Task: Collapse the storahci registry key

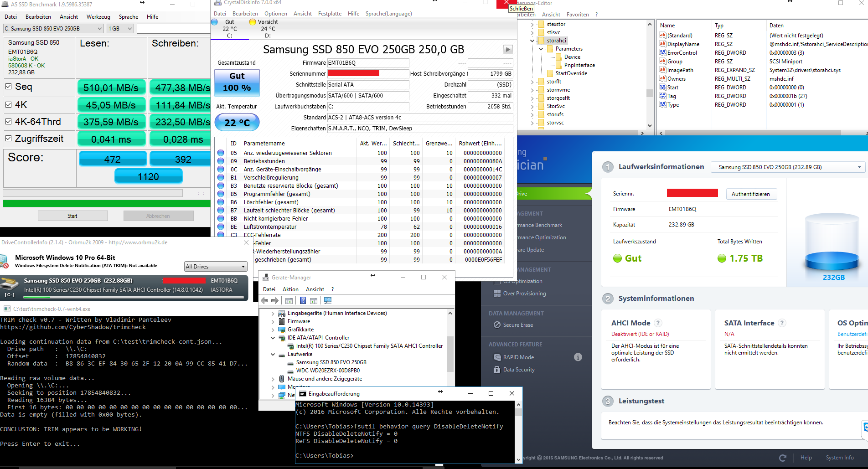Action: click(x=532, y=41)
